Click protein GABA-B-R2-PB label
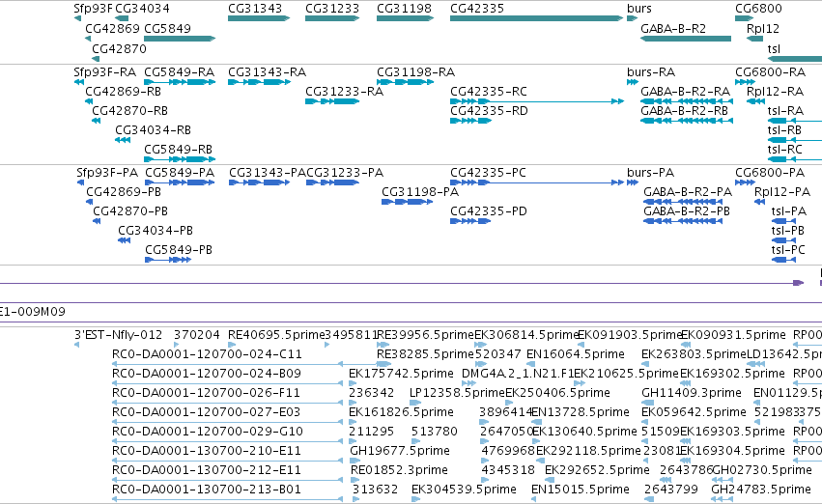The image size is (822, 504). [687, 211]
